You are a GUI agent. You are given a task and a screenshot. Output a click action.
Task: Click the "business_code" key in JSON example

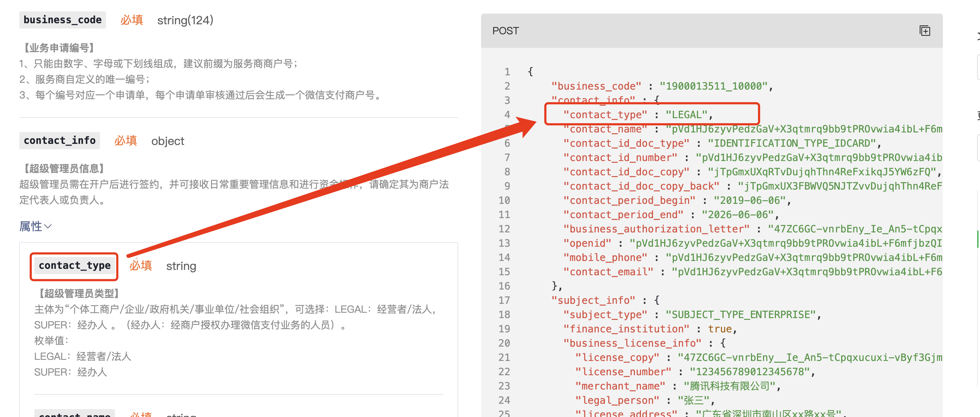[596, 86]
